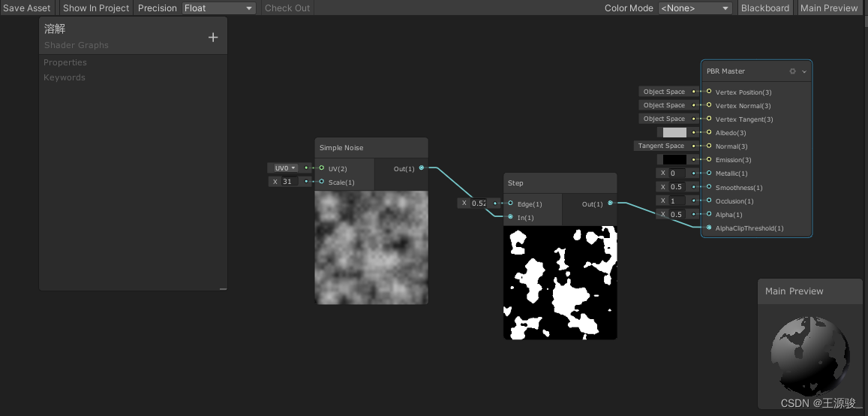The image size is (868, 416).
Task: Click the plus icon in Blackboard panel
Action: [213, 38]
